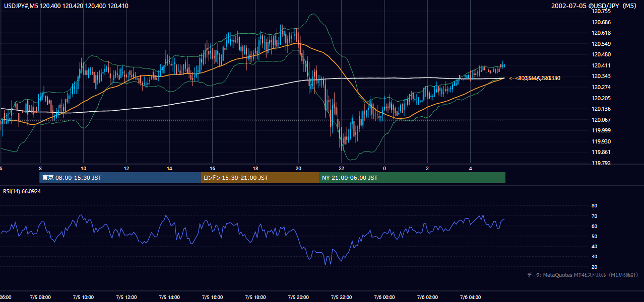Screen dimensions: 644x302
Task: Click the 120.343 price label
Action: pyautogui.click(x=602, y=77)
